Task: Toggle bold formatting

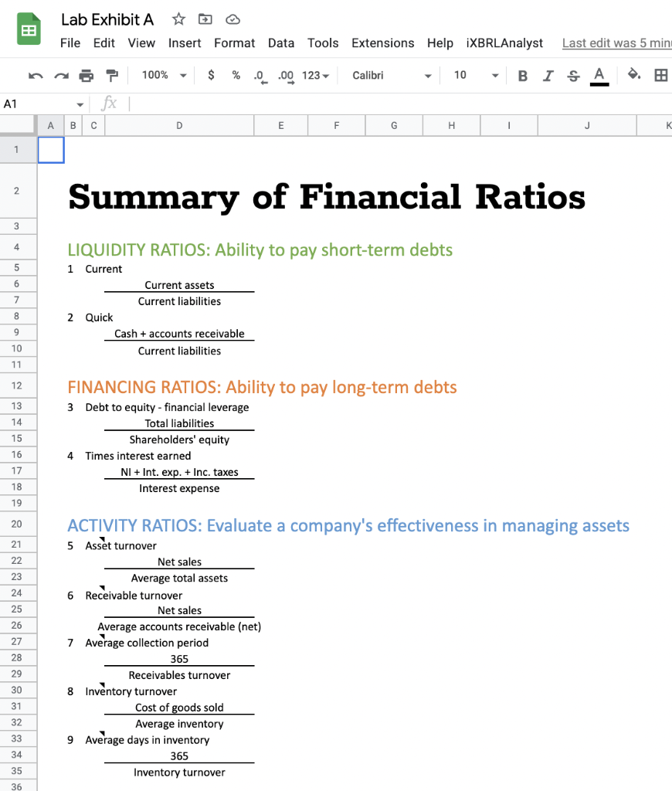Action: (x=523, y=76)
